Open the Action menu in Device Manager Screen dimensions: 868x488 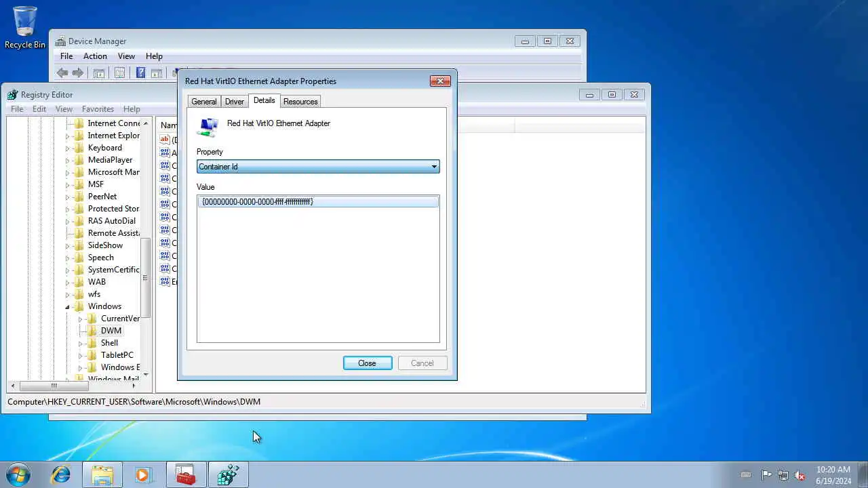[95, 56]
